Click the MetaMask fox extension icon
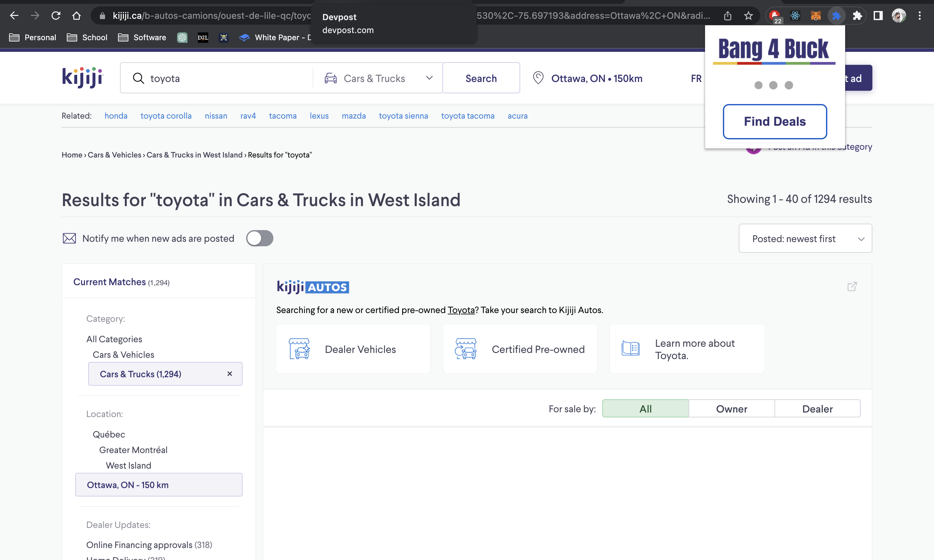The height and width of the screenshot is (560, 934). (x=815, y=16)
